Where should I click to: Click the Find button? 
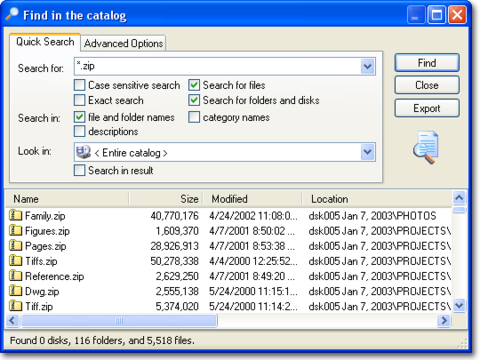coord(427,63)
